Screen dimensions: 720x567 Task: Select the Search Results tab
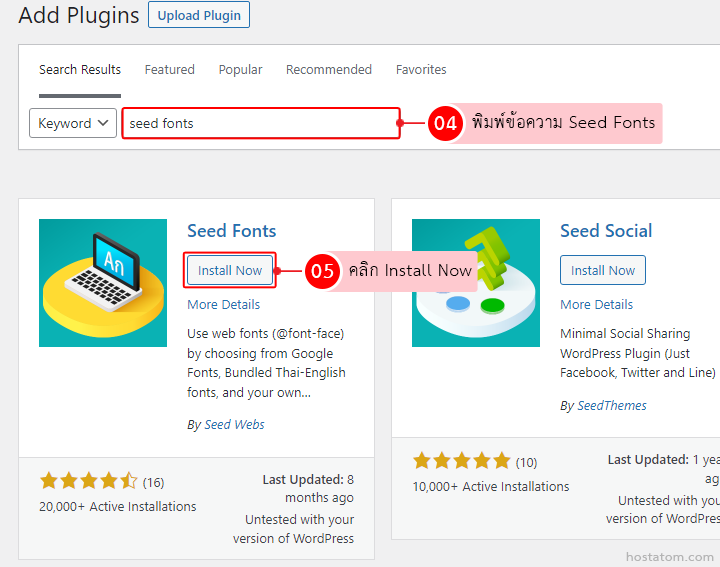coord(80,70)
